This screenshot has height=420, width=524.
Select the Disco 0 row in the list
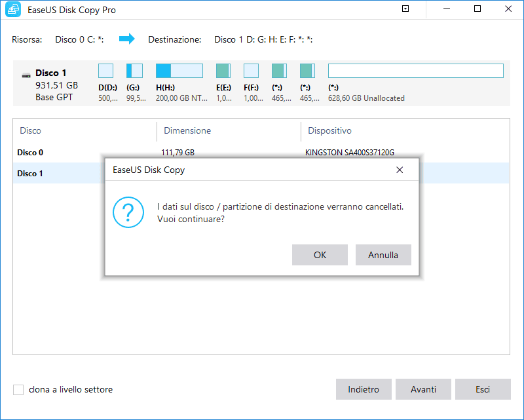coord(261,153)
